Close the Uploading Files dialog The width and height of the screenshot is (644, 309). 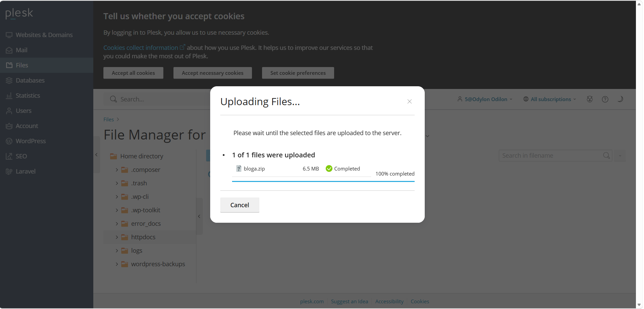pos(409,101)
